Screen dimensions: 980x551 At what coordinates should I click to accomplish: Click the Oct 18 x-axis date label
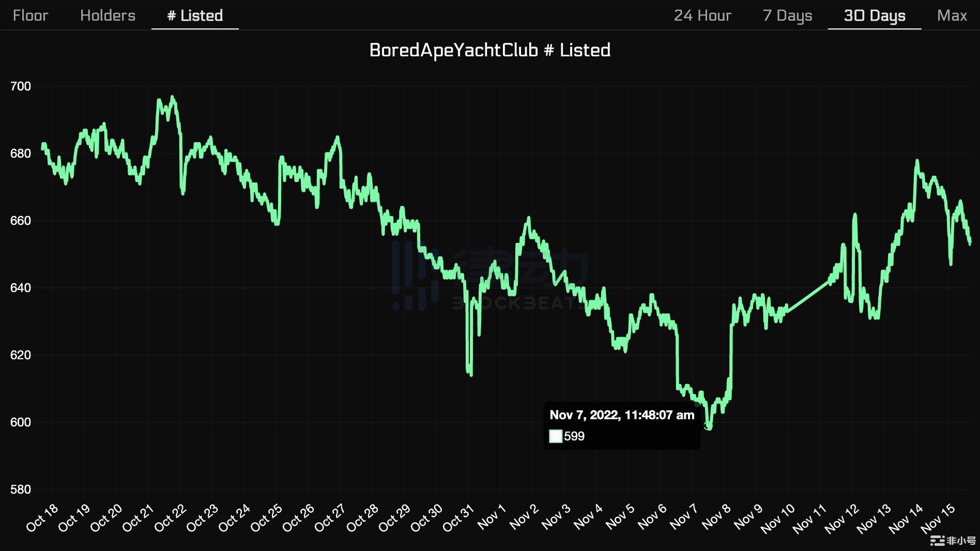point(43,518)
